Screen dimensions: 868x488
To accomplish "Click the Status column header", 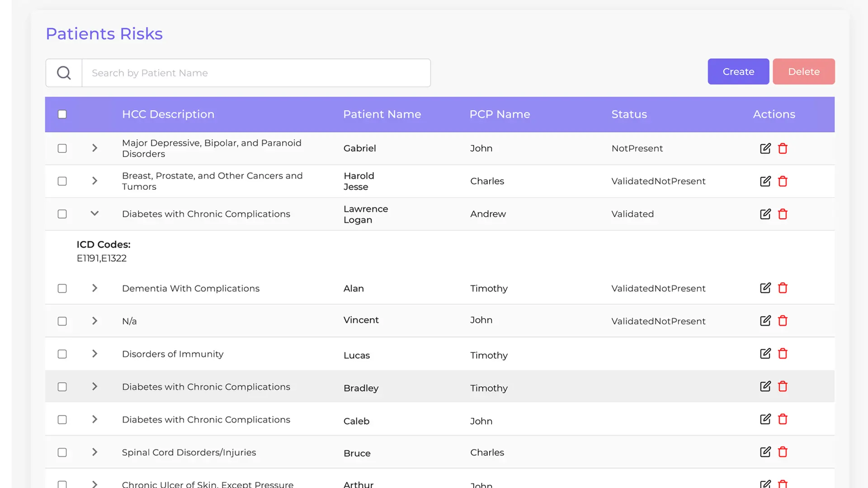I will coord(629,114).
